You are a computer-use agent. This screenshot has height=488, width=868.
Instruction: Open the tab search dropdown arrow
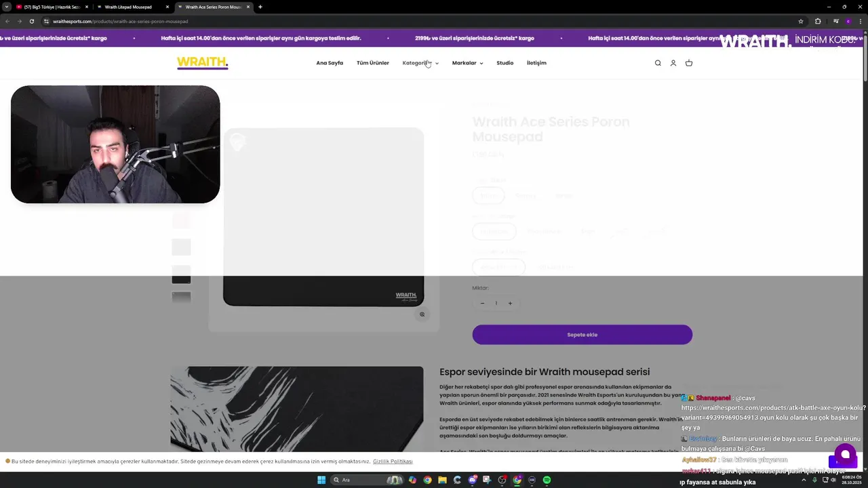click(6, 7)
